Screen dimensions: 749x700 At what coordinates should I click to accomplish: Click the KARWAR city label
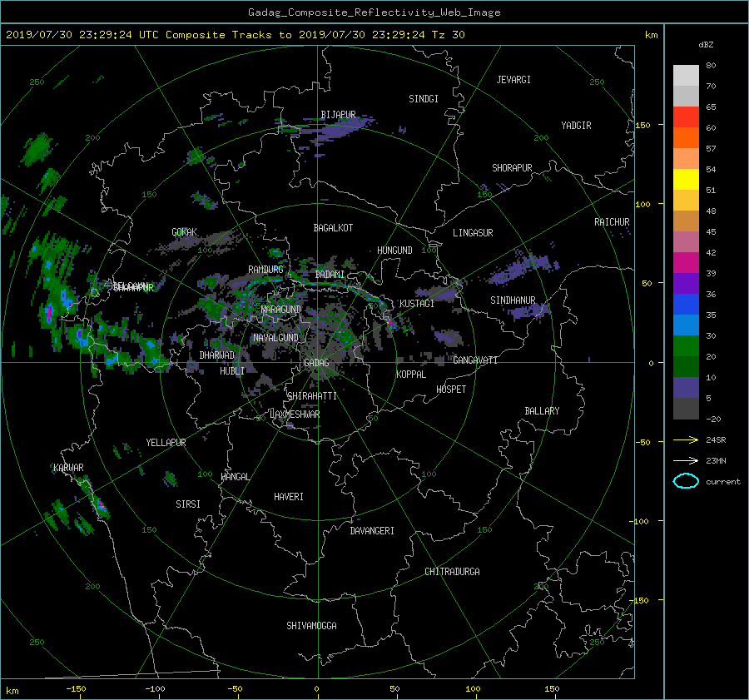tap(68, 468)
